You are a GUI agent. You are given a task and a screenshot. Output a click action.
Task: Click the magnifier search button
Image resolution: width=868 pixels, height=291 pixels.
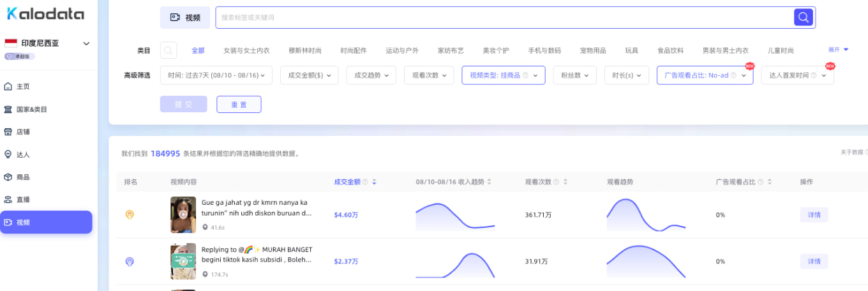tap(804, 17)
